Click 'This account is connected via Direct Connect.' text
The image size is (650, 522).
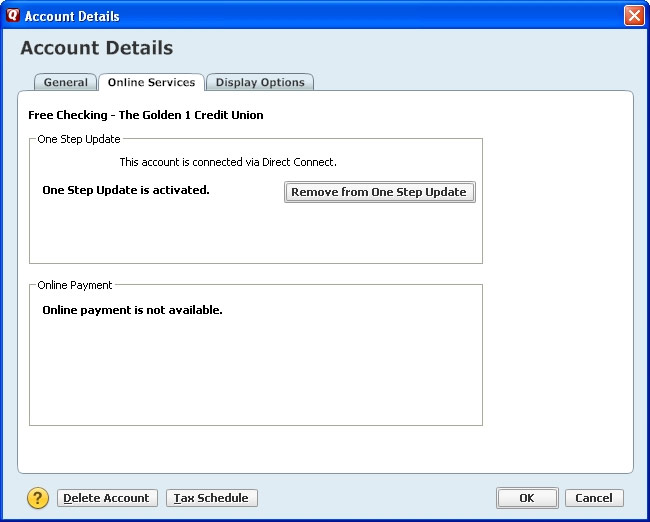pyautogui.click(x=228, y=162)
